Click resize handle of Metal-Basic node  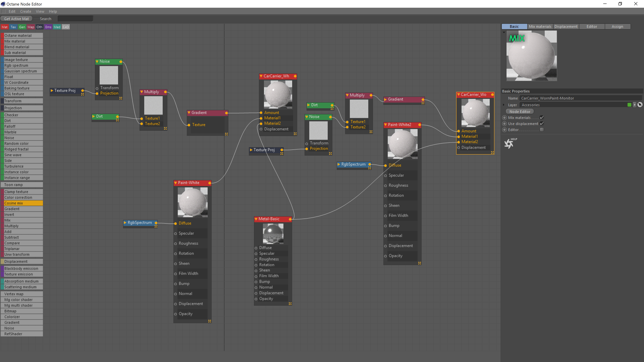[290, 304]
